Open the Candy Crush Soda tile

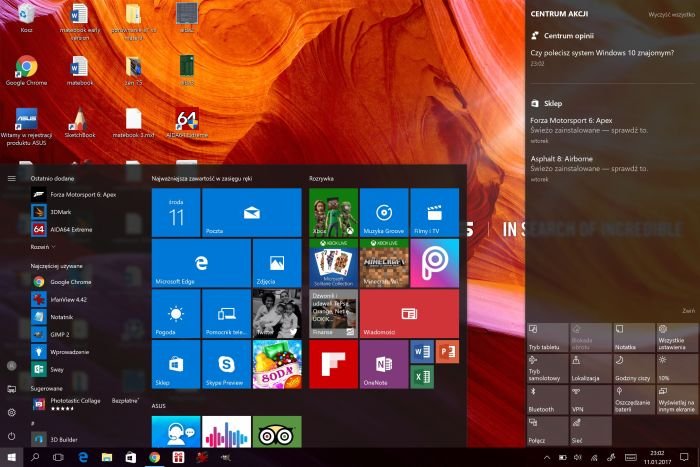[277, 364]
